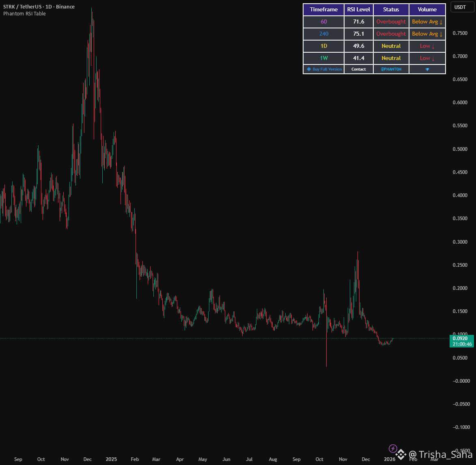Click the 0.5000 level on the price scale

[460, 149]
